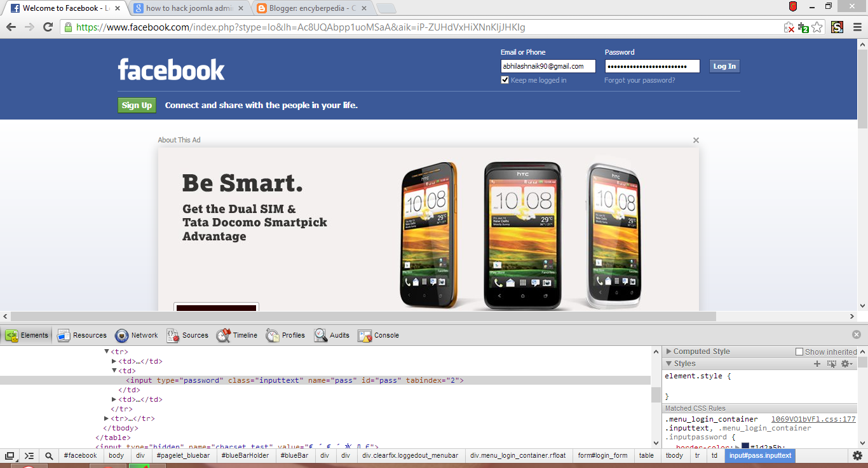Check the 'Show inherited' checkbox
This screenshot has width=868, height=468.
[799, 352]
